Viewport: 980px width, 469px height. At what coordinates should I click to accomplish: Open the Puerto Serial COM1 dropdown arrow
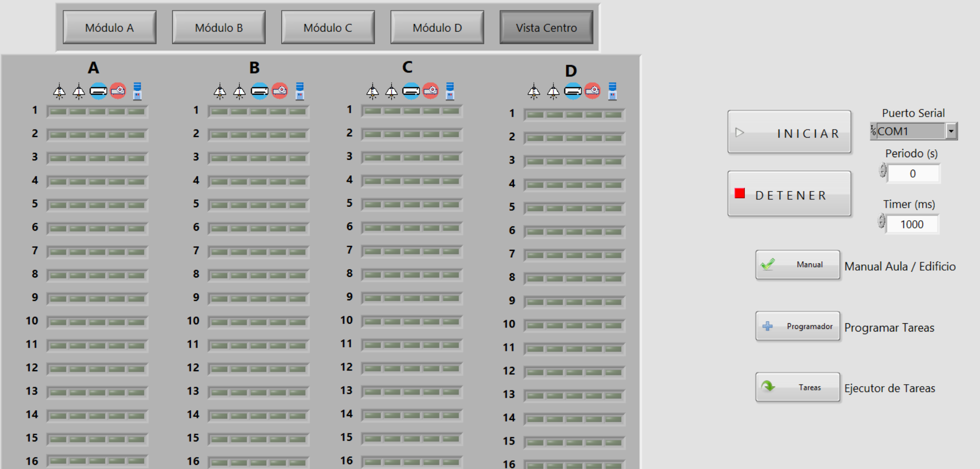click(951, 131)
